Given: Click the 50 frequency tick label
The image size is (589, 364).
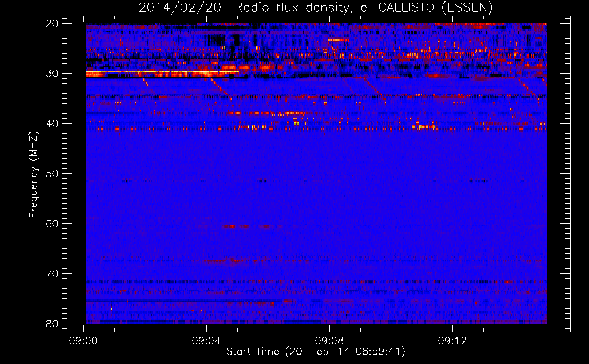Looking at the screenshot, I should point(52,174).
